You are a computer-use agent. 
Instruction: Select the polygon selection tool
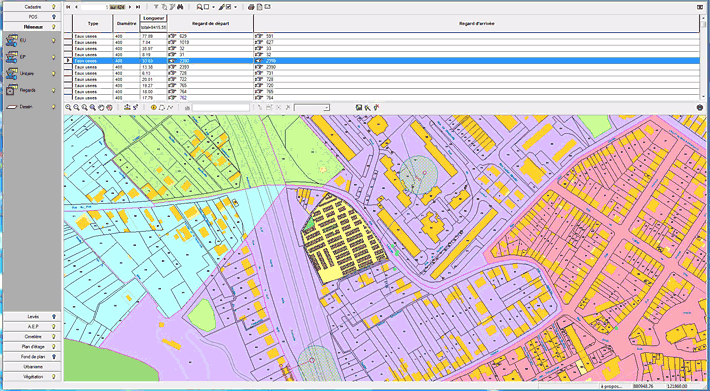coord(162,108)
